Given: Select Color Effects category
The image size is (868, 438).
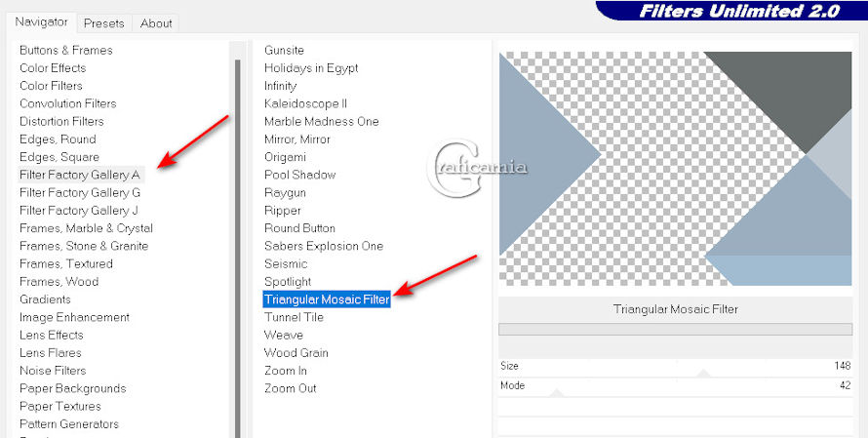Looking at the screenshot, I should click(53, 68).
